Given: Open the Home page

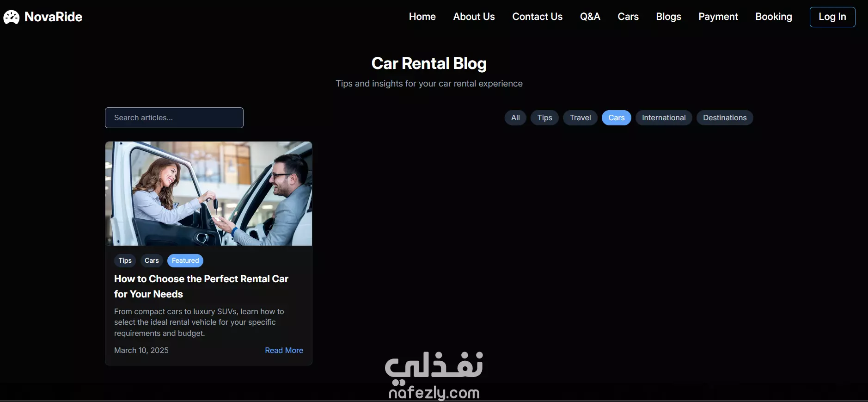Looking at the screenshot, I should click(x=422, y=17).
